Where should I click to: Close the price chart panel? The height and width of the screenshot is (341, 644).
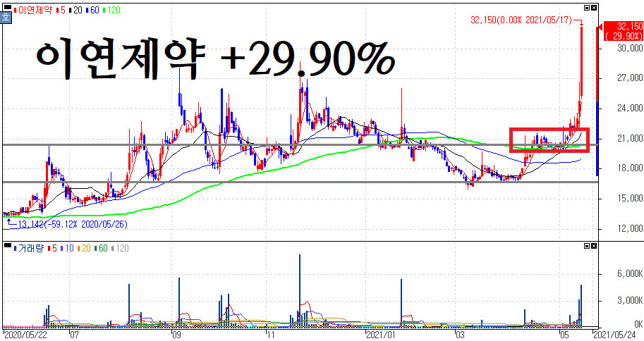(x=594, y=7)
